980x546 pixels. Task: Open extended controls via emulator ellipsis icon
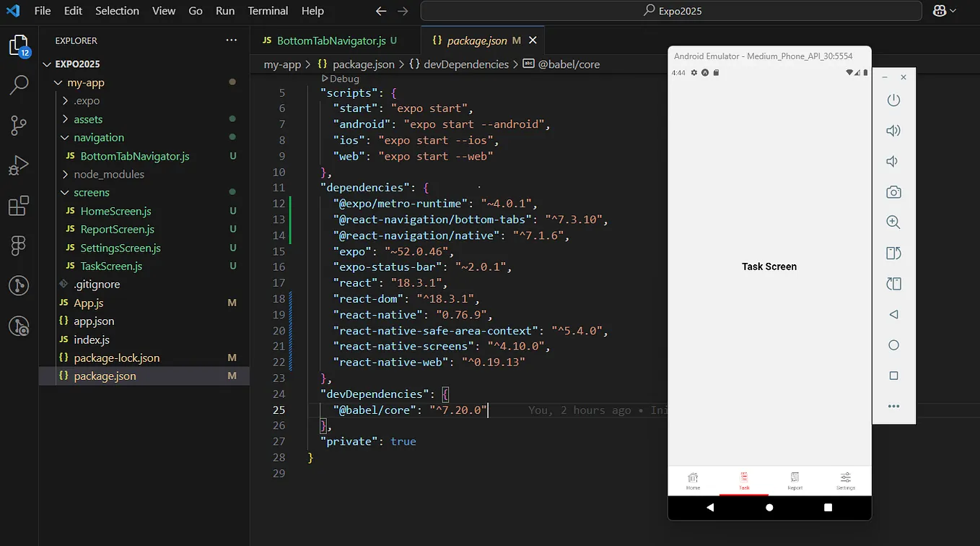pyautogui.click(x=893, y=405)
